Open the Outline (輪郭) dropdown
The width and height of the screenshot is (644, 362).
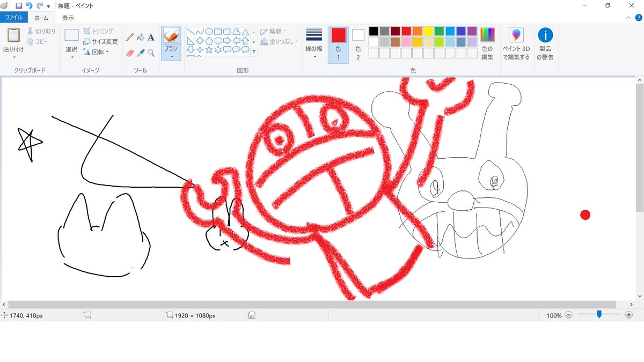(273, 32)
